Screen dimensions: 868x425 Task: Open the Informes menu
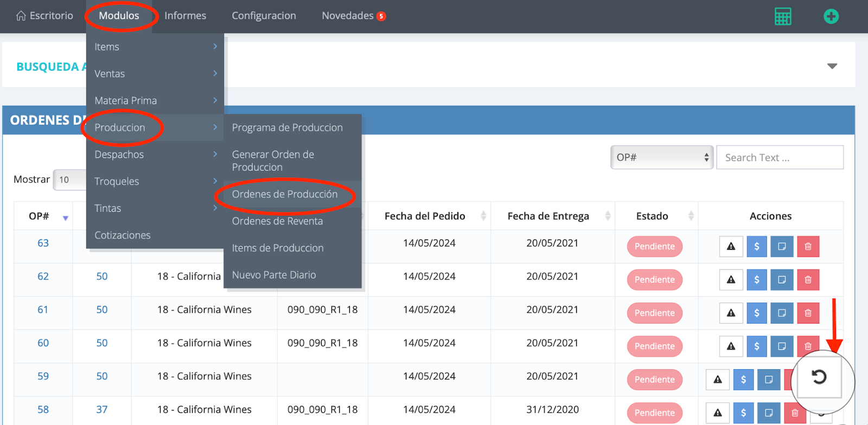pos(185,16)
